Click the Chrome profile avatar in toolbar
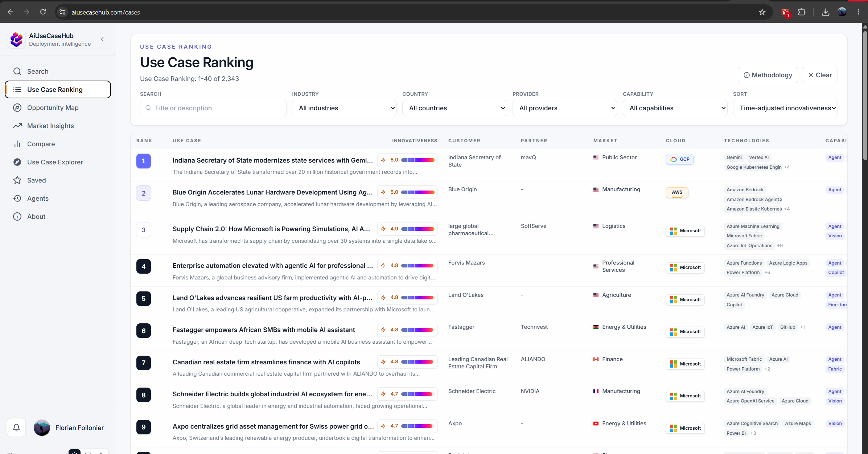Image resolution: width=868 pixels, height=454 pixels. [x=842, y=12]
